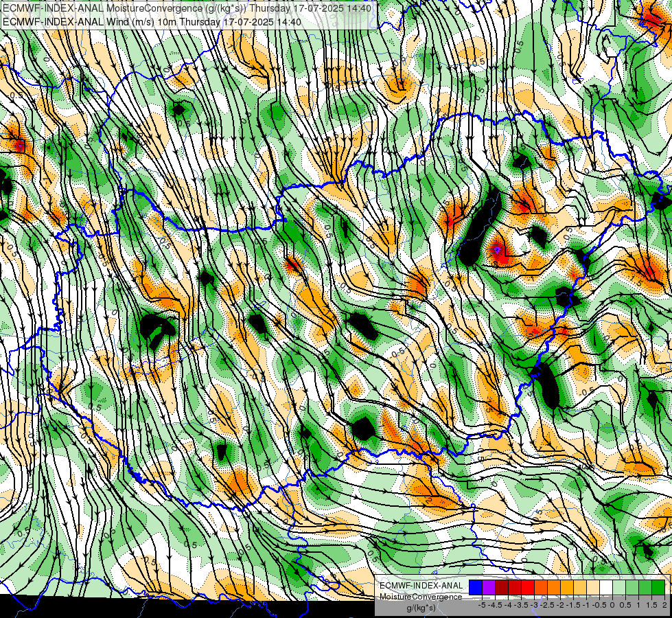Click the -3.5 tick label in legend
The height and width of the screenshot is (618, 672).
click(x=521, y=605)
